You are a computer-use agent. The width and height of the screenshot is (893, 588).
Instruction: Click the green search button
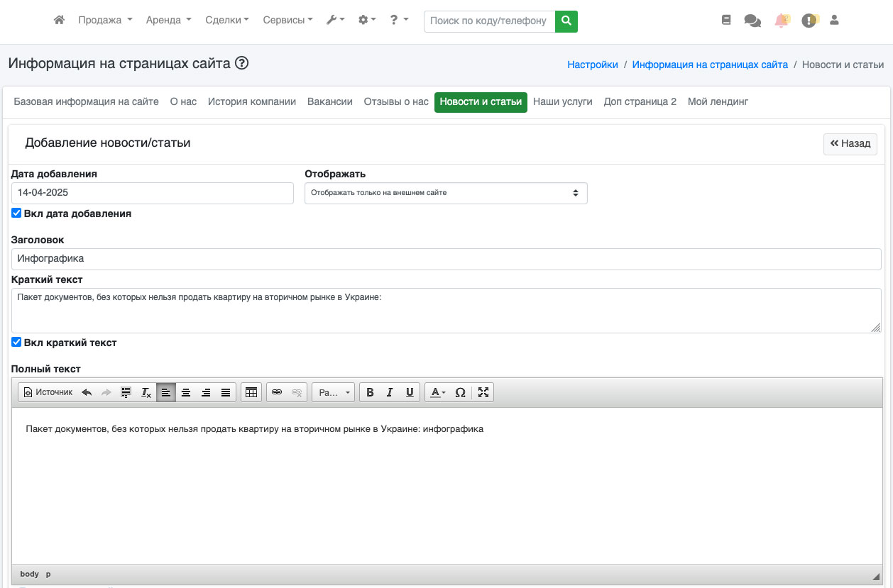point(566,21)
